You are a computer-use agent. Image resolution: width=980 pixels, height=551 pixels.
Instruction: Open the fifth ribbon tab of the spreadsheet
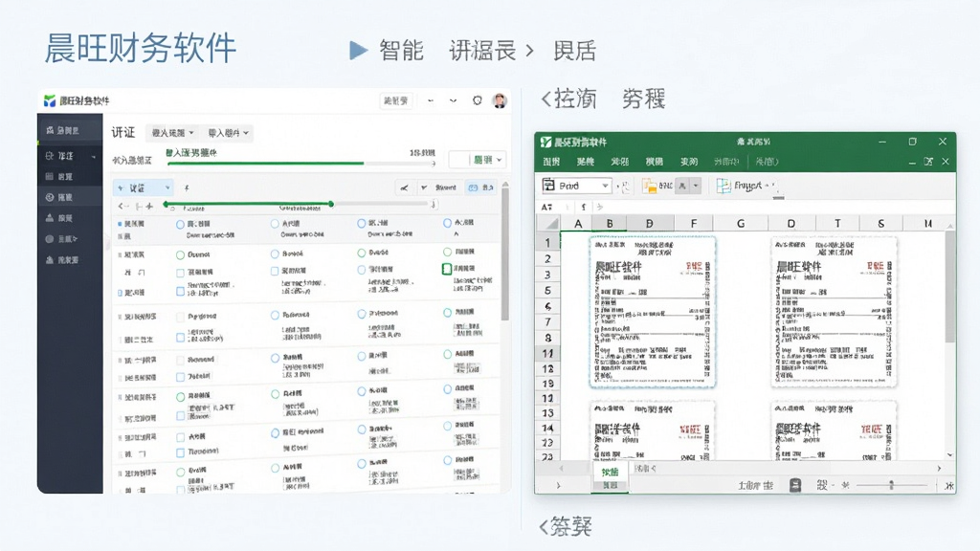click(x=689, y=162)
